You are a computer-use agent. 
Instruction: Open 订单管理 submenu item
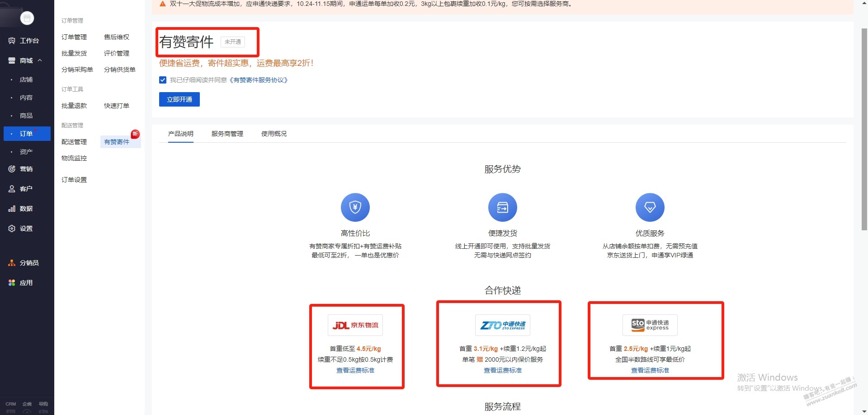click(x=74, y=37)
